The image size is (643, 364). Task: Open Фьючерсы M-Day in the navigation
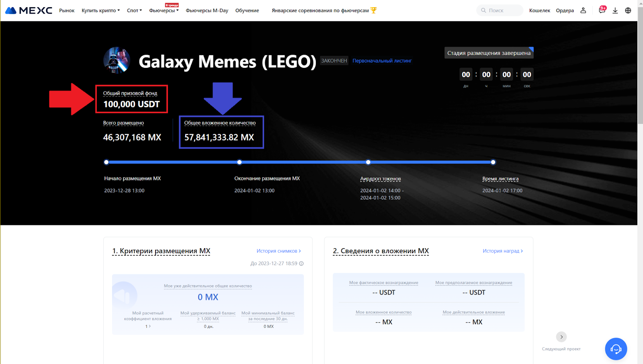point(207,10)
